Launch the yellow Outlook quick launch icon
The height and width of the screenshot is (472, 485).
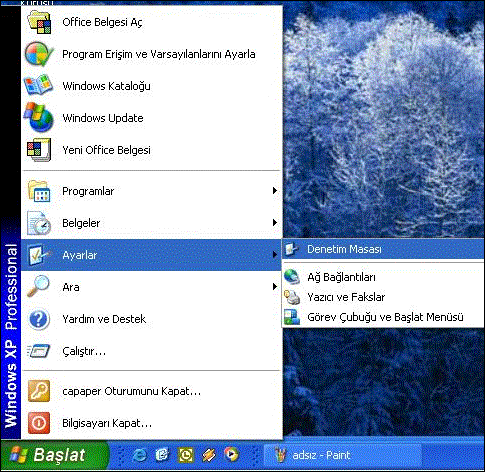click(186, 455)
